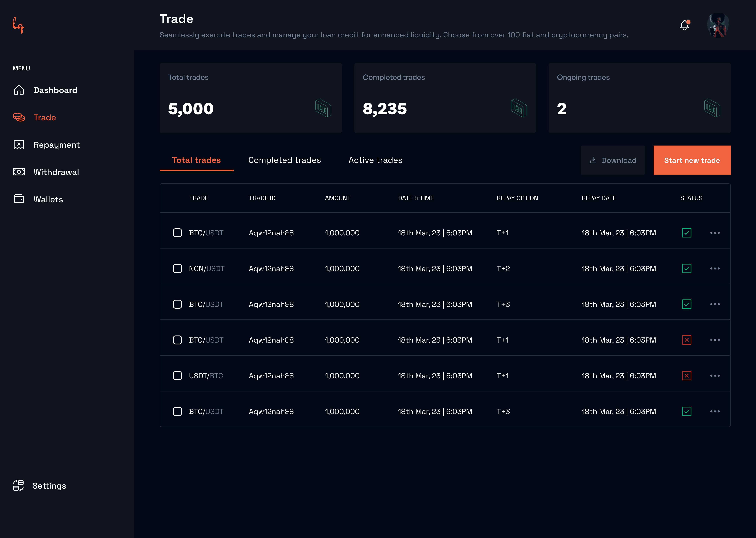Select the USDT/BTC trade checkbox
This screenshot has height=538, width=756.
pyautogui.click(x=177, y=376)
